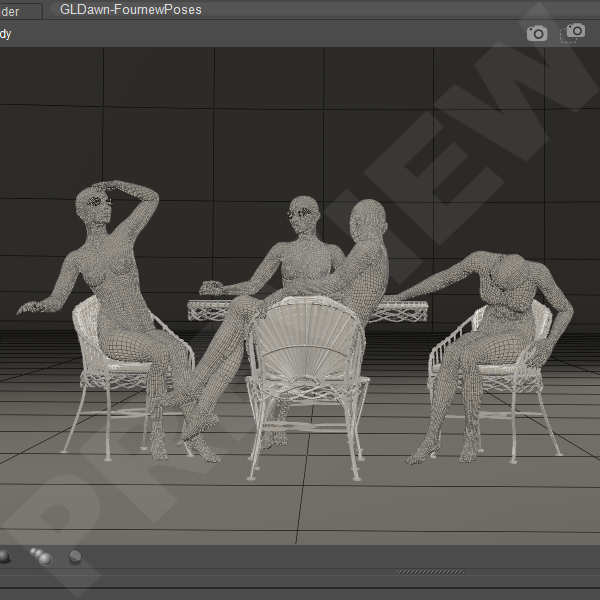The height and width of the screenshot is (600, 600).
Task: Click the dashed-frame area render camera icon
Action: pos(576,32)
